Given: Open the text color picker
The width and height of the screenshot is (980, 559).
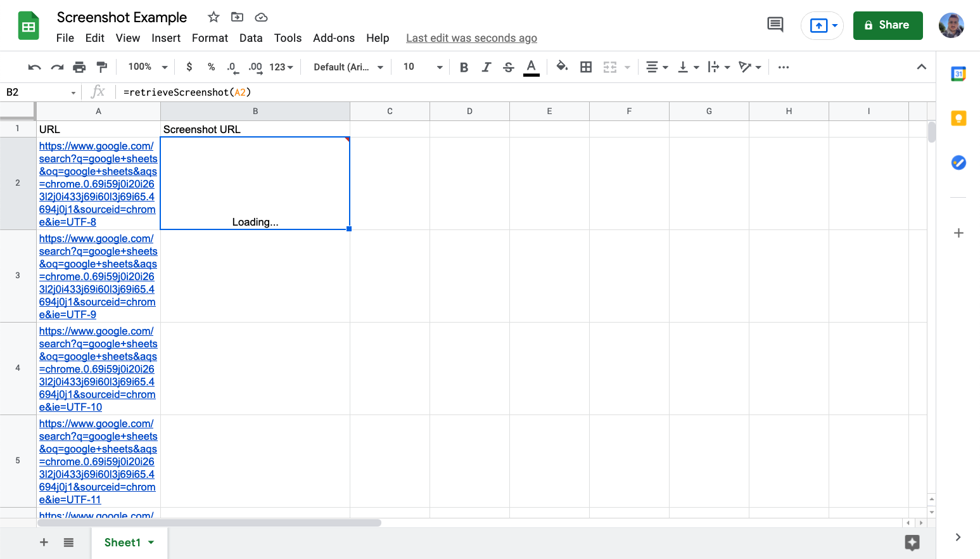Looking at the screenshot, I should [x=531, y=67].
